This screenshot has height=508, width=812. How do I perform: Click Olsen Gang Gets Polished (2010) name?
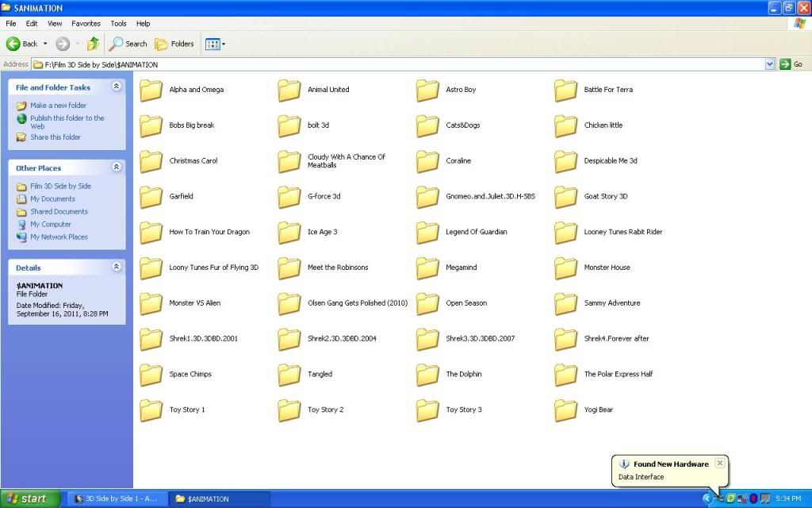358,303
